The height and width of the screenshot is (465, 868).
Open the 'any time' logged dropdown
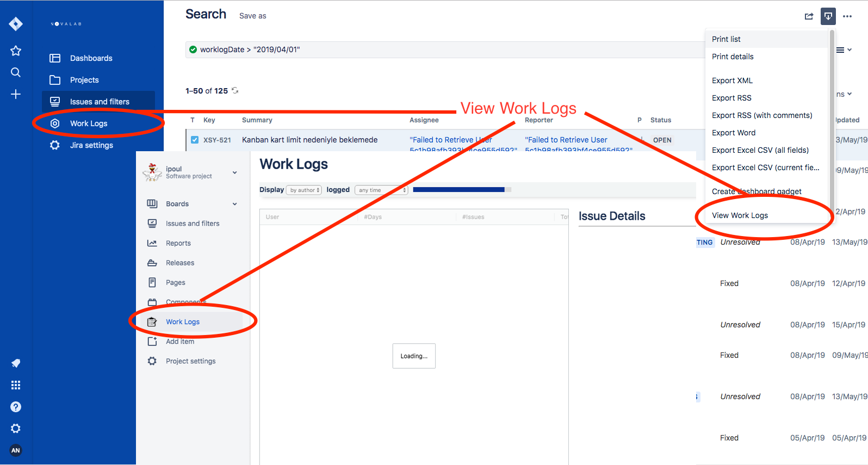[381, 190]
